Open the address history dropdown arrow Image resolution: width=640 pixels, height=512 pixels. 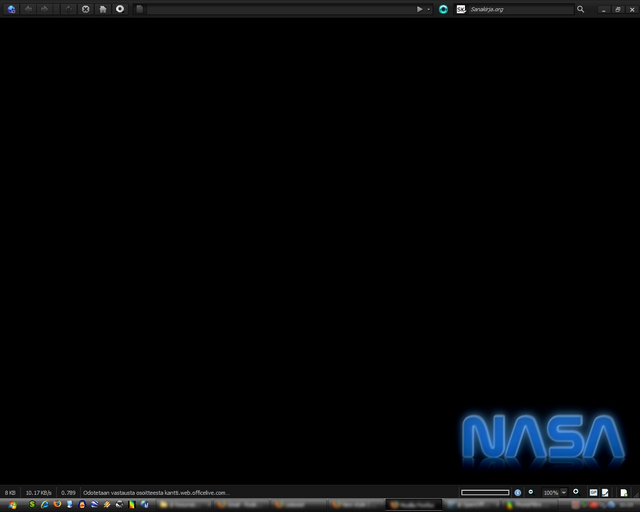[429, 9]
